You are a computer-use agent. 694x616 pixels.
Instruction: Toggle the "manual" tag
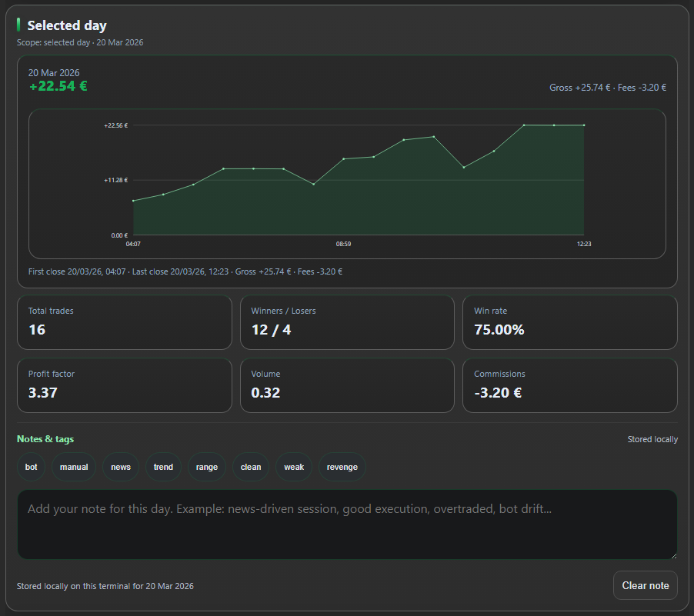[x=73, y=467]
